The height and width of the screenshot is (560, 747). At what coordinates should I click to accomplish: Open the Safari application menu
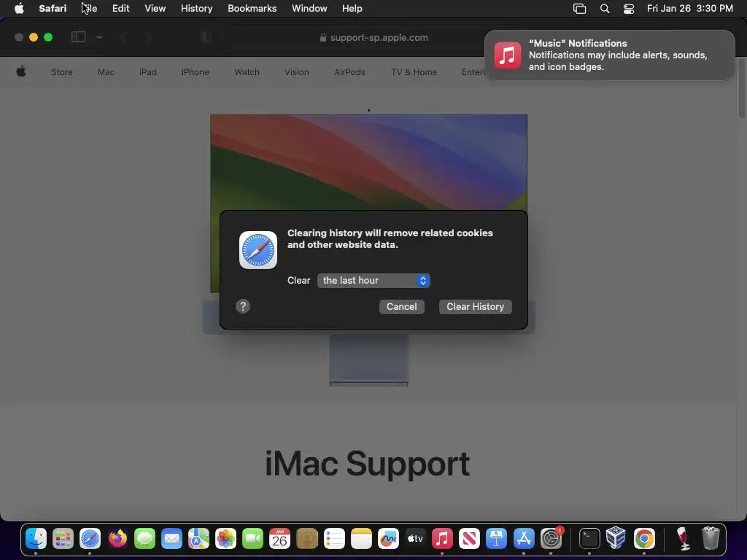click(x=53, y=9)
